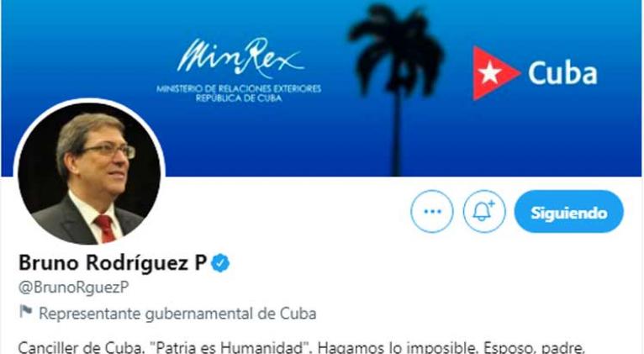The width and height of the screenshot is (644, 354).
Task: Click the white star inside the red triangle
Action: [490, 73]
